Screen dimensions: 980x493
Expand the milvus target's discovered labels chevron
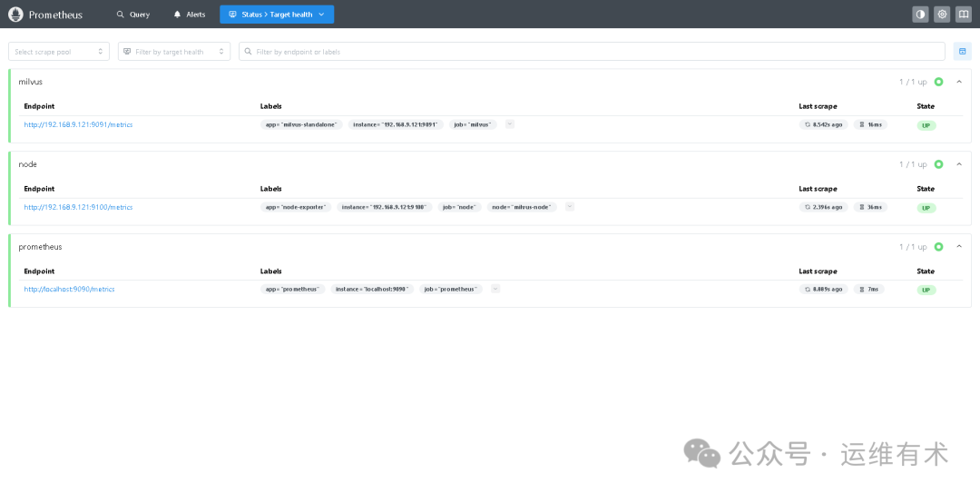coord(509,123)
